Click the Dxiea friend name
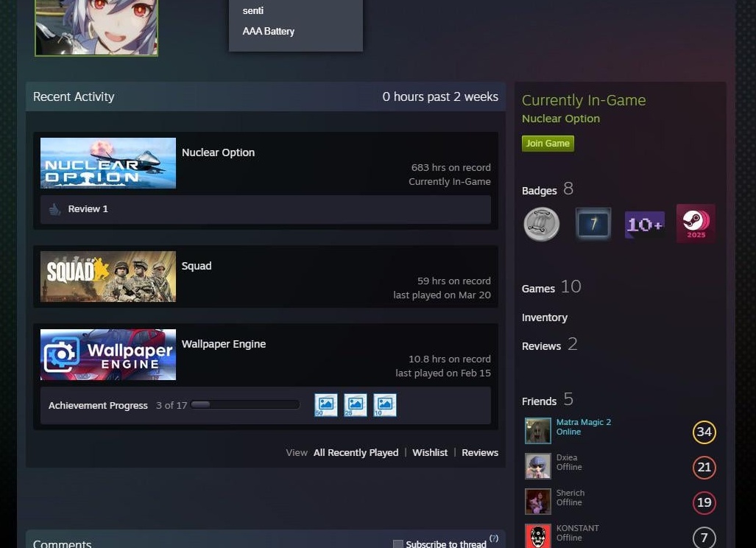 (567, 457)
